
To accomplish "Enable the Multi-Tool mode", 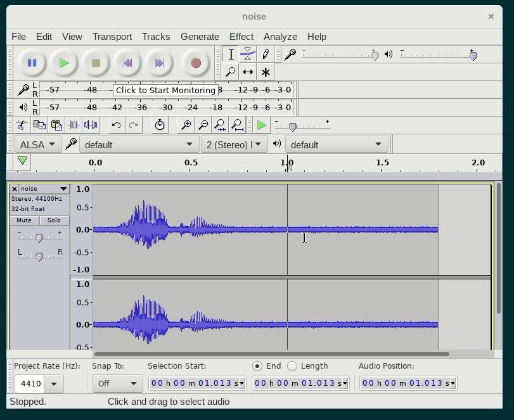I will point(265,72).
